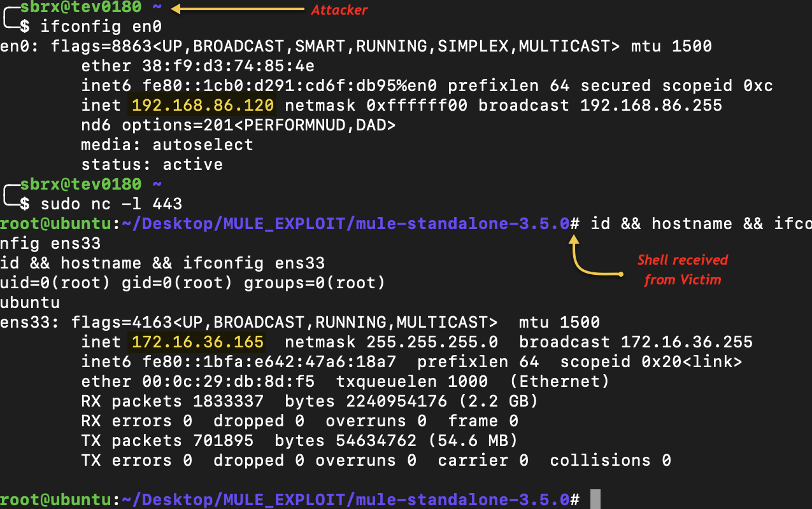Click '(Ethernet)' in the ether line
Screen dimensions: 812x509
560,382
